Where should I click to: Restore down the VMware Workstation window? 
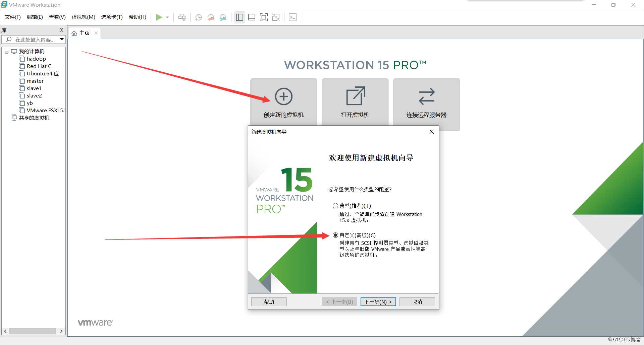pyautogui.click(x=613, y=5)
